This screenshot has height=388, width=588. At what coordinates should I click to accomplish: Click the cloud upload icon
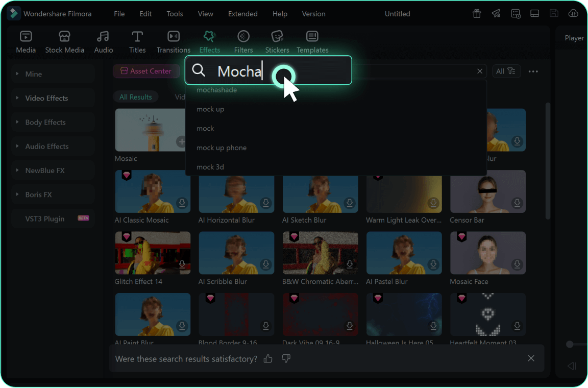tap(573, 13)
